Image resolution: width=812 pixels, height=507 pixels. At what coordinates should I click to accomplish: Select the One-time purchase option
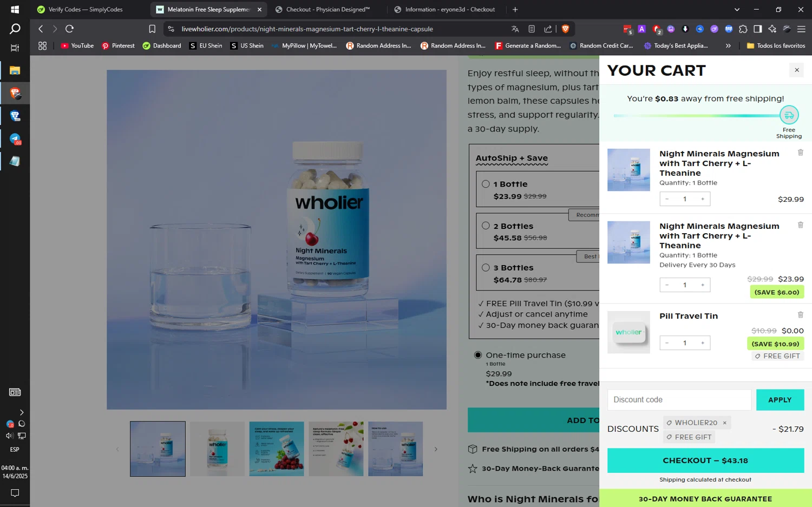click(x=478, y=355)
